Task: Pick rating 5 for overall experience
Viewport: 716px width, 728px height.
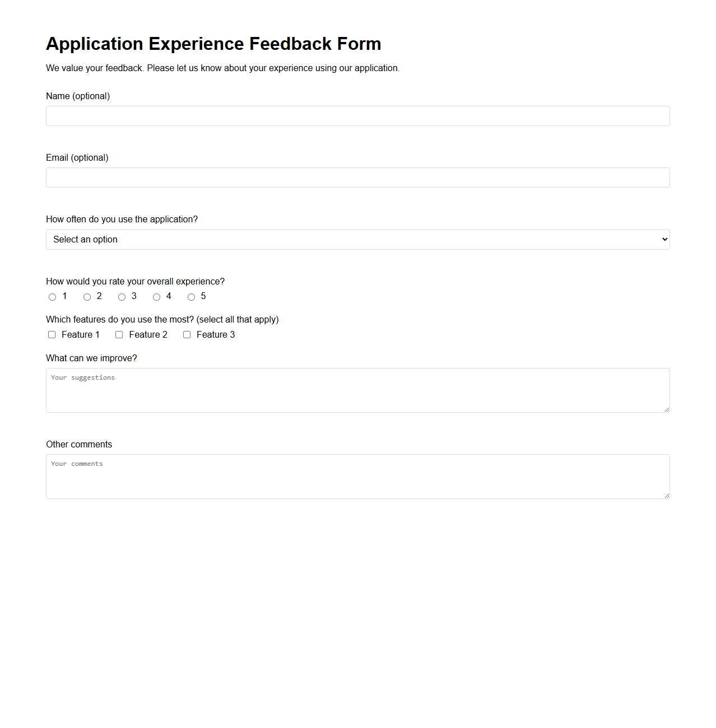Action: [191, 297]
